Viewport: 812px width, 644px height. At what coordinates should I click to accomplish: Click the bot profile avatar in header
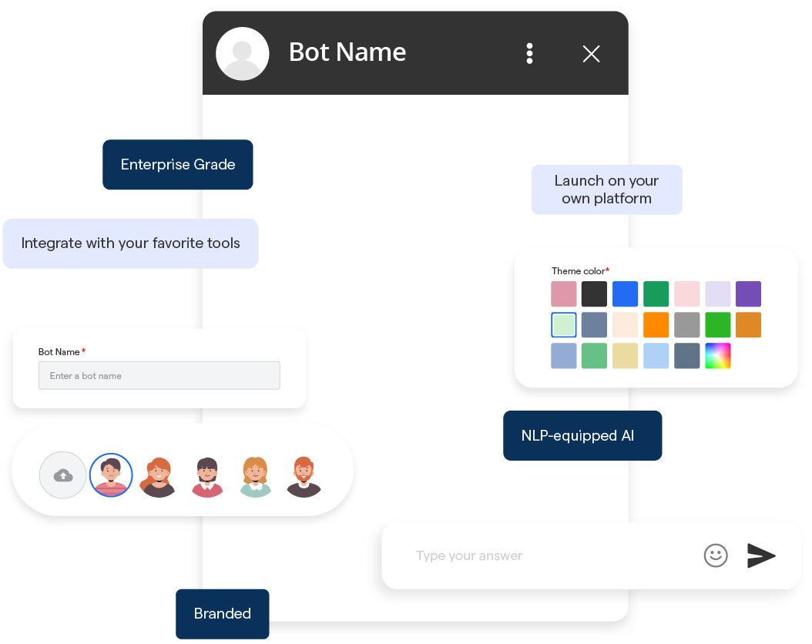[243, 54]
